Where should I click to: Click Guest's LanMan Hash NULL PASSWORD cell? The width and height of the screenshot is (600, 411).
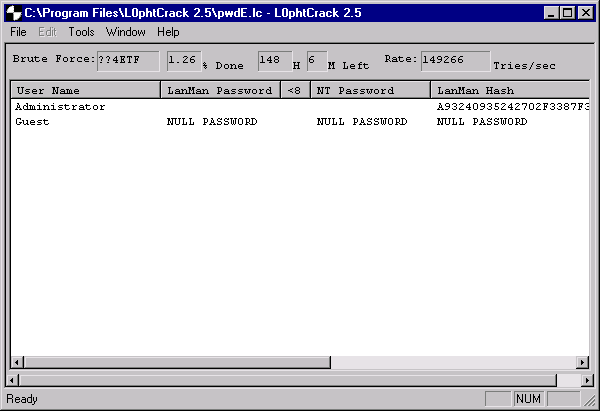pyautogui.click(x=482, y=122)
